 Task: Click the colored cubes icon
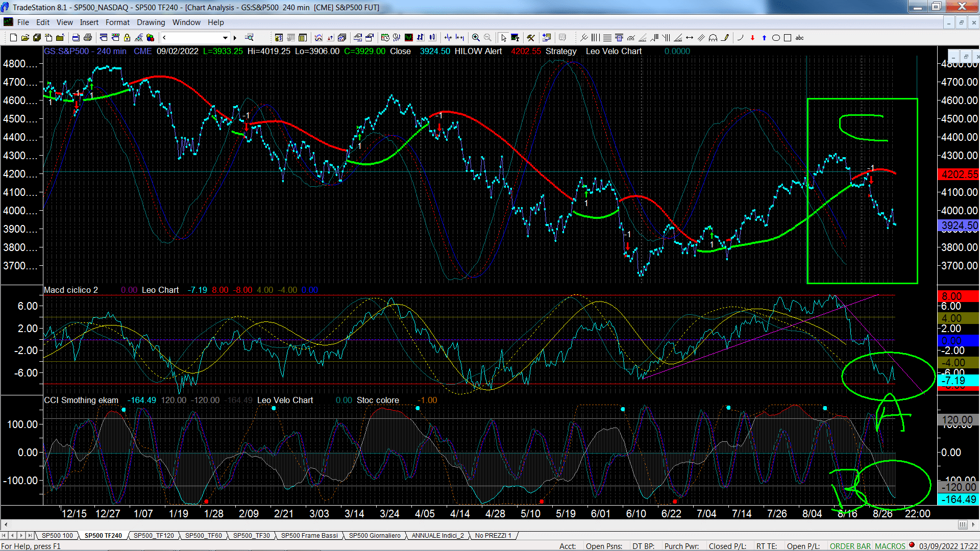pyautogui.click(x=150, y=38)
